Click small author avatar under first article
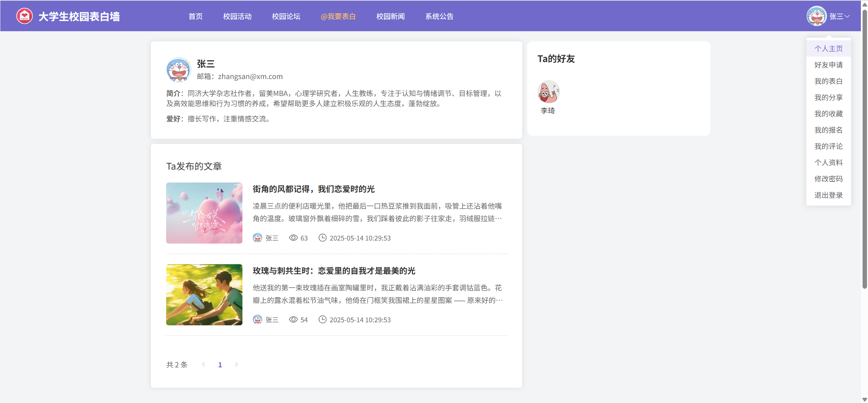Image resolution: width=868 pixels, height=403 pixels. pyautogui.click(x=257, y=238)
